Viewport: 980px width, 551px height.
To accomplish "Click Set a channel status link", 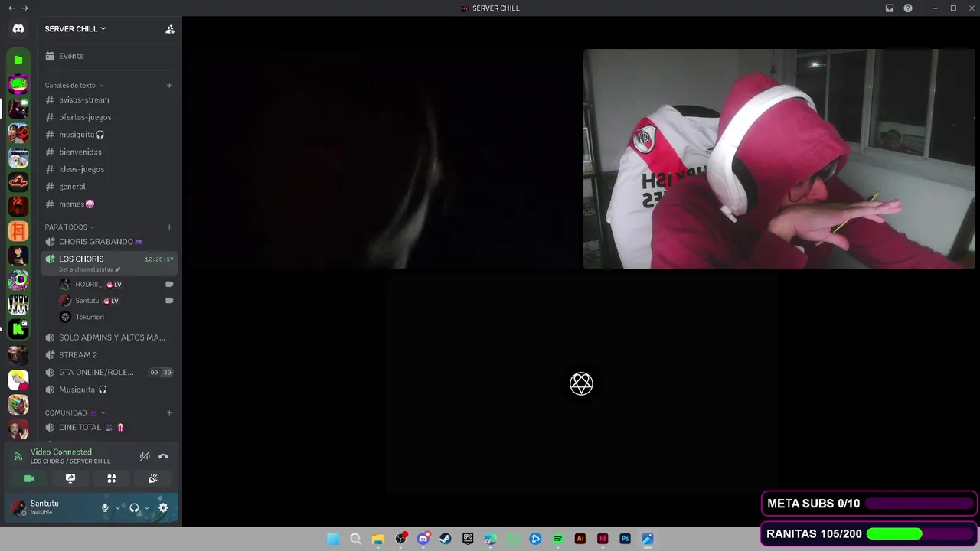I will pos(89,269).
